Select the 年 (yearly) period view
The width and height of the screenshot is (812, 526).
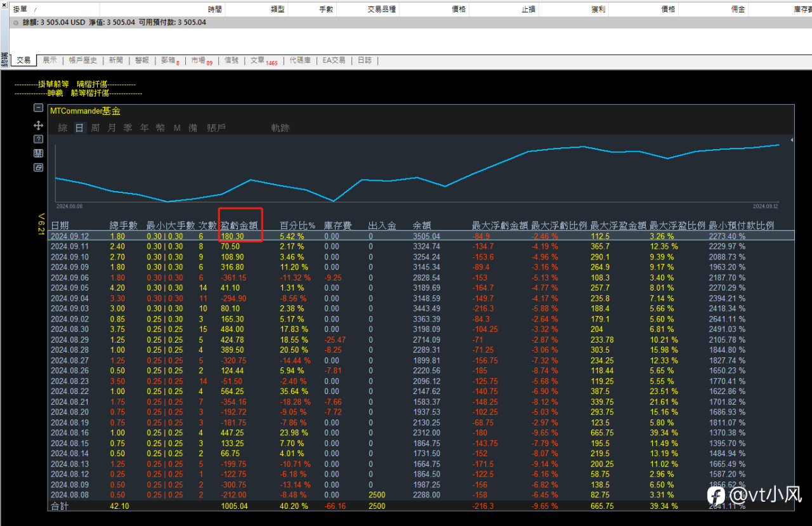pyautogui.click(x=144, y=128)
